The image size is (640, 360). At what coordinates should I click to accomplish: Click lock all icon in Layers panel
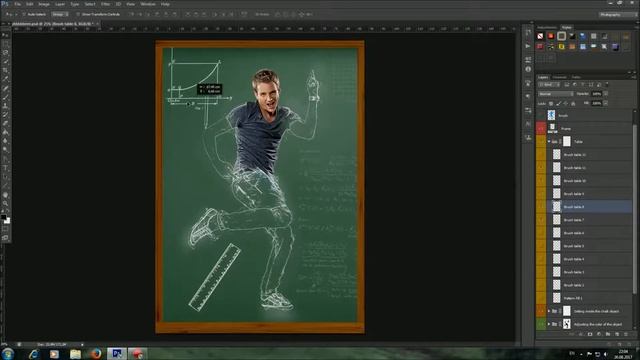[x=573, y=104]
